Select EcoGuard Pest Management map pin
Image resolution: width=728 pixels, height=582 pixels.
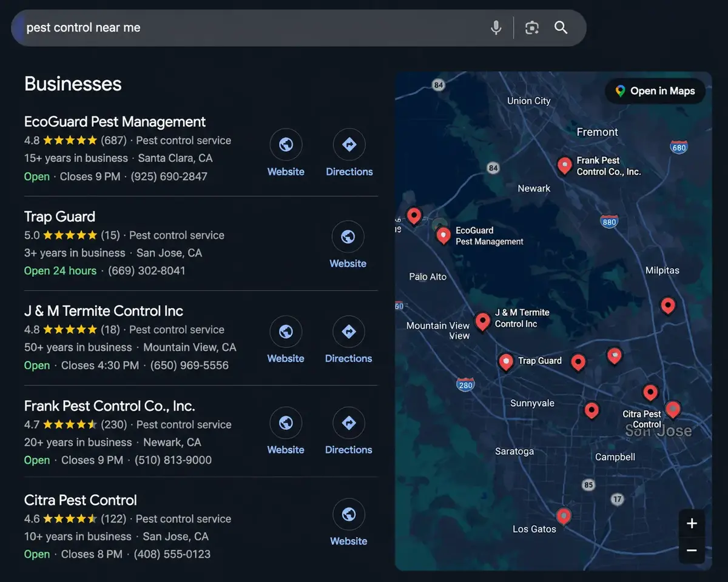443,235
